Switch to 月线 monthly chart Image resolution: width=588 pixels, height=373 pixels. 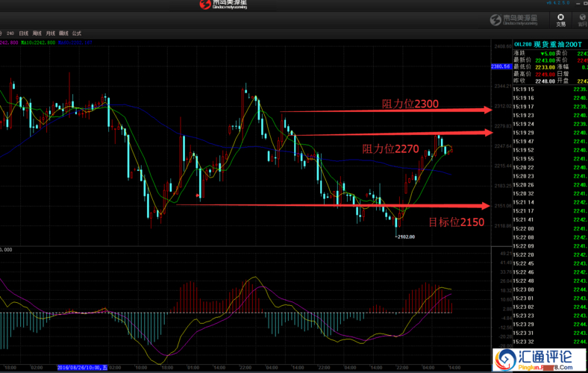pos(51,34)
